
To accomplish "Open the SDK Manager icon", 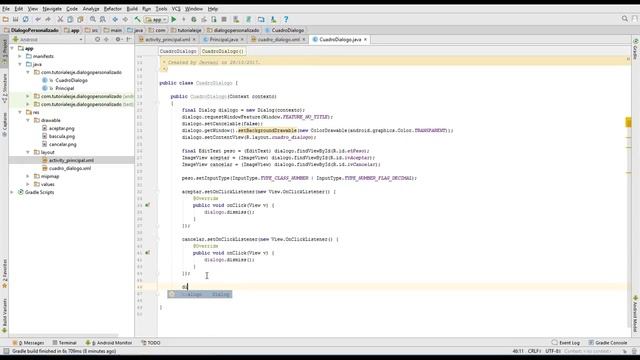I will coord(273,19).
